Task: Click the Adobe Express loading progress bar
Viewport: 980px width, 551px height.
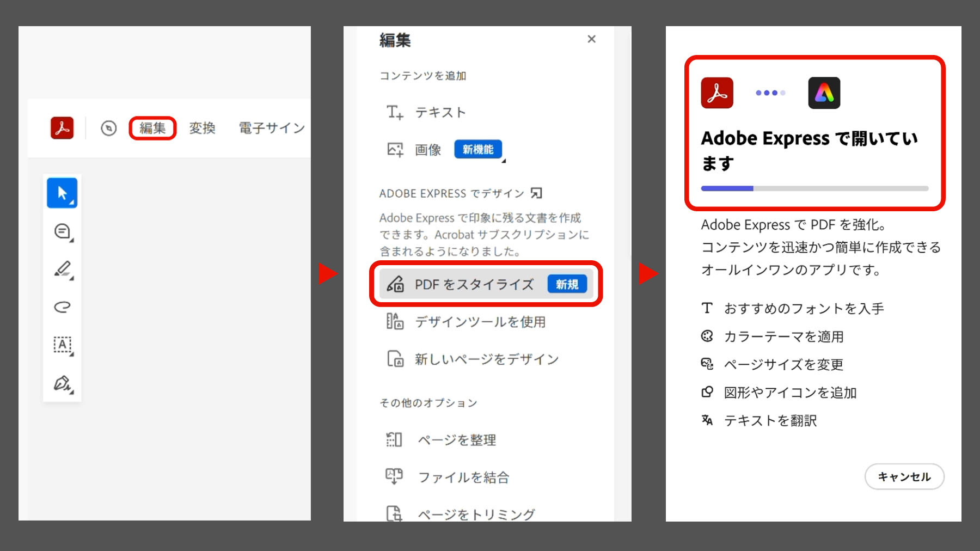Action: 814,188
